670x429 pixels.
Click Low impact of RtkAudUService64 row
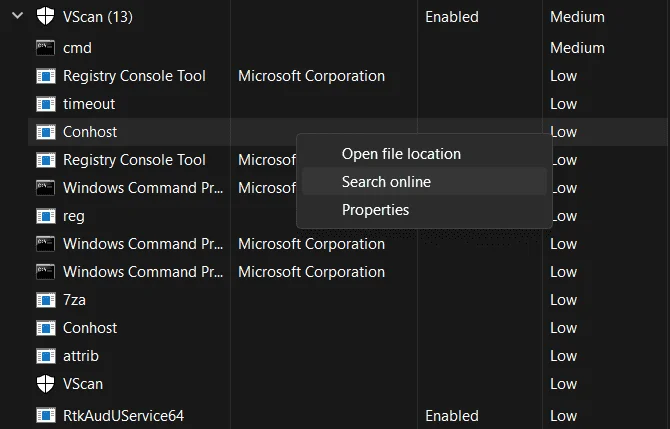click(x=564, y=416)
